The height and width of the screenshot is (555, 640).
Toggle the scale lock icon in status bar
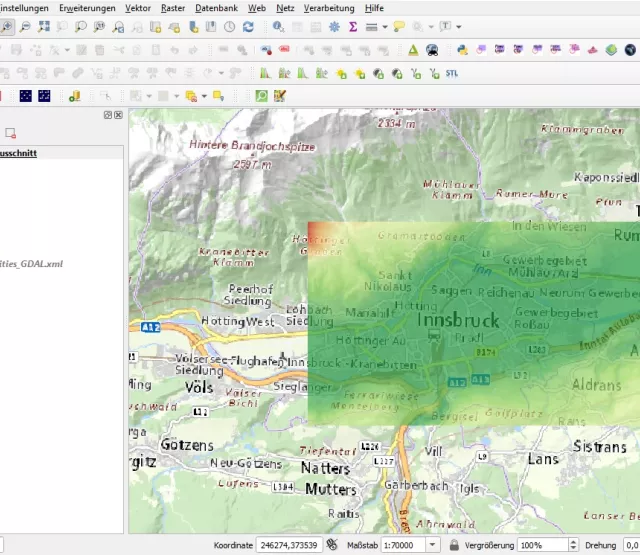(453, 545)
